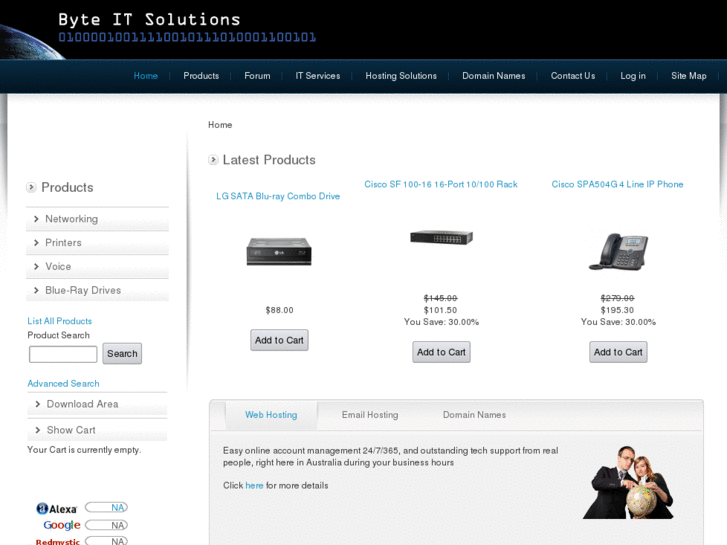Click the business people globe image

coord(628,482)
